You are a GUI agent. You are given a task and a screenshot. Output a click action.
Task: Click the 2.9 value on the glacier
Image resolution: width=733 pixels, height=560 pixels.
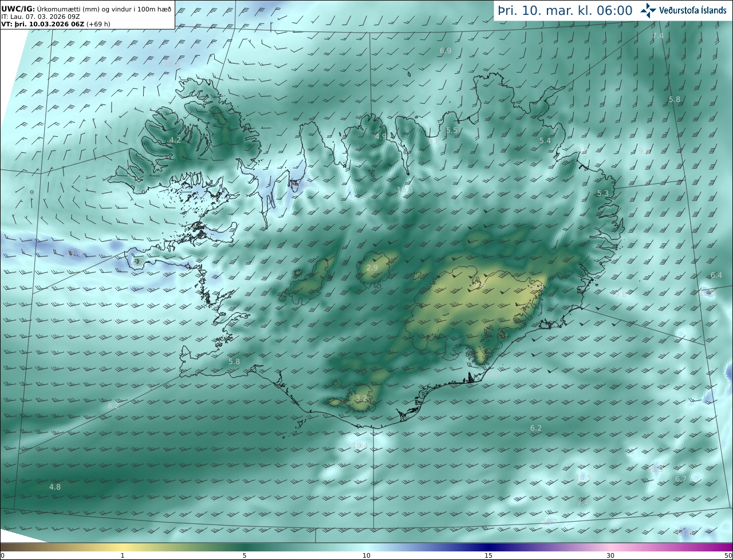click(x=372, y=268)
